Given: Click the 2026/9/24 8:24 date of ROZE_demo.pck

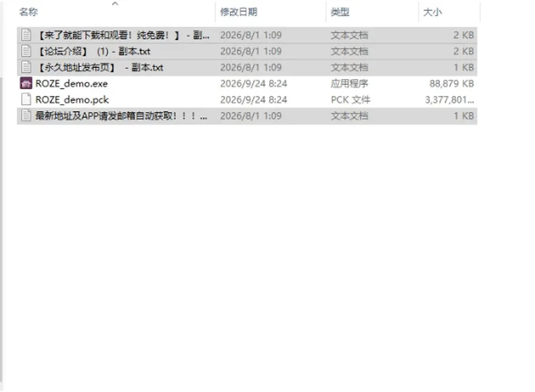Looking at the screenshot, I should (254, 100).
